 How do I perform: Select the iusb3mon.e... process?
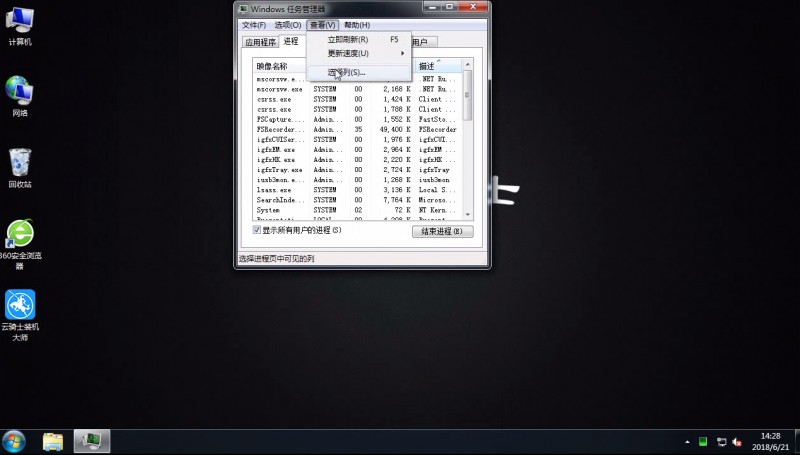click(x=358, y=180)
